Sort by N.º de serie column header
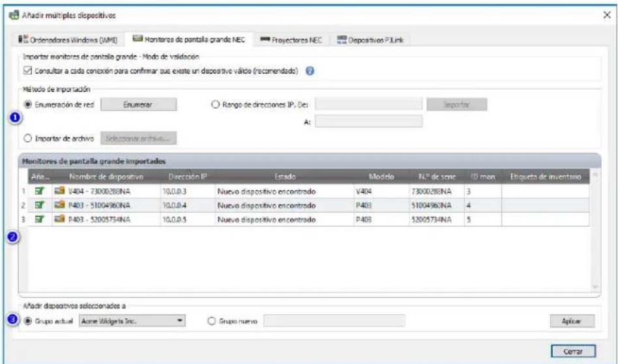This screenshot has height=364, width=618. [x=437, y=176]
